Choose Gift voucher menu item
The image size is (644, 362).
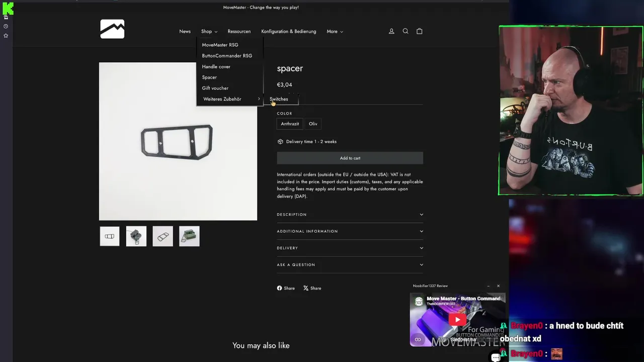215,88
